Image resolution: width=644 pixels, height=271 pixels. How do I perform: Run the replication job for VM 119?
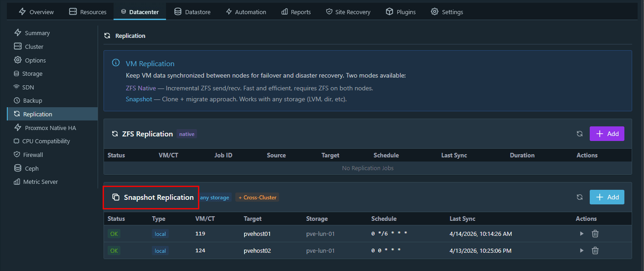point(582,233)
